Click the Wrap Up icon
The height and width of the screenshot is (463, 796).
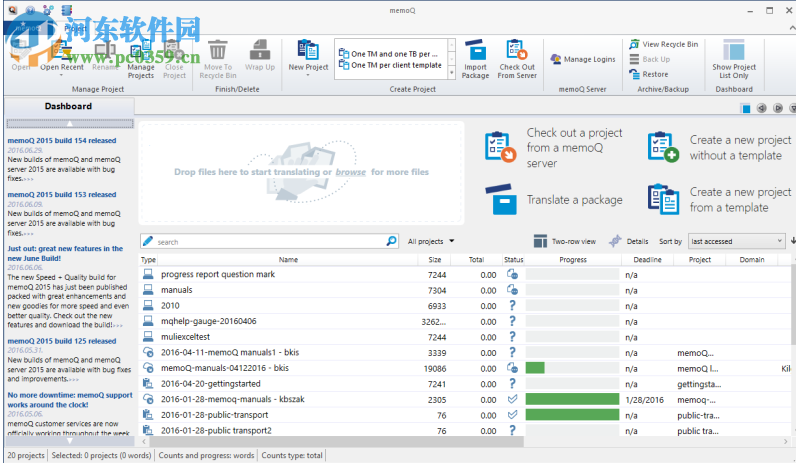coord(259,51)
